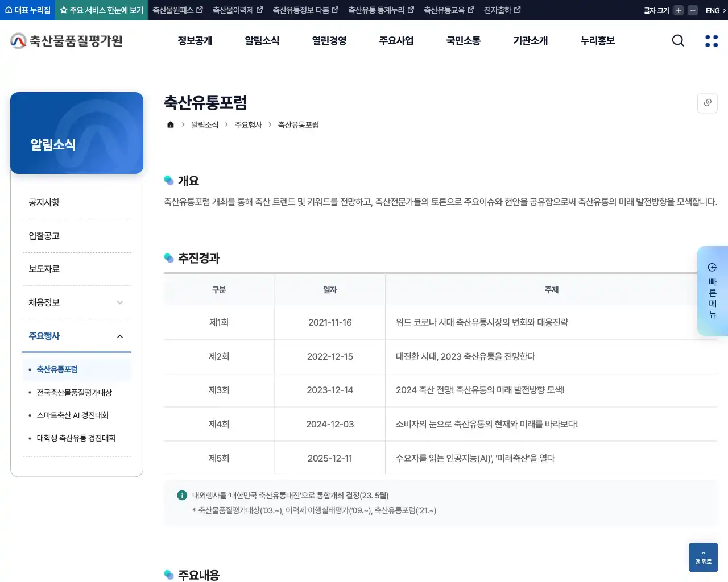Click 주요 서비스 한눈에 보기 button
This screenshot has height=582, width=728.
click(x=101, y=10)
